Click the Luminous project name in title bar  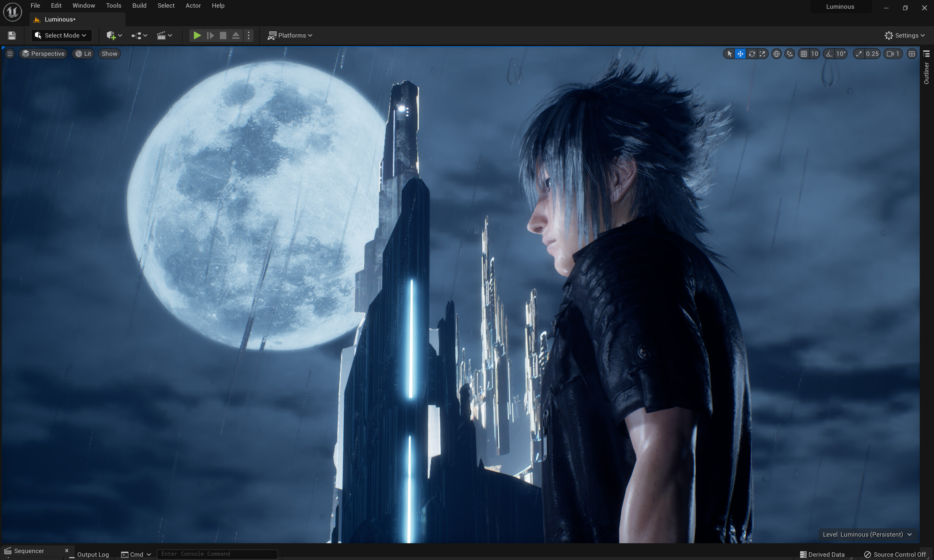(840, 7)
